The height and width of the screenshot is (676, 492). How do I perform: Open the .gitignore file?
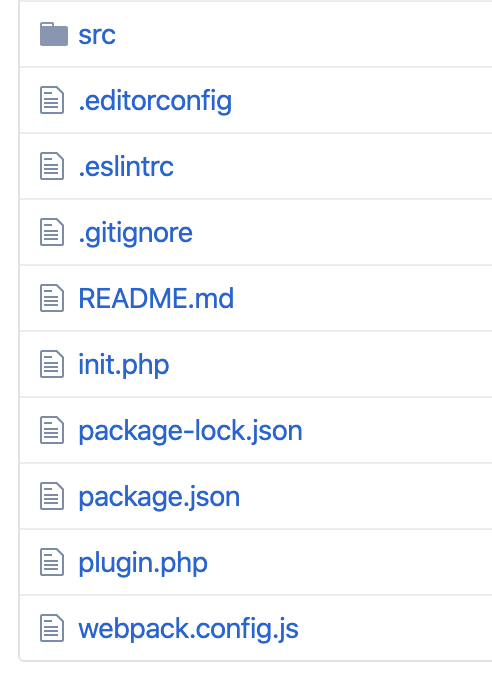[135, 234]
